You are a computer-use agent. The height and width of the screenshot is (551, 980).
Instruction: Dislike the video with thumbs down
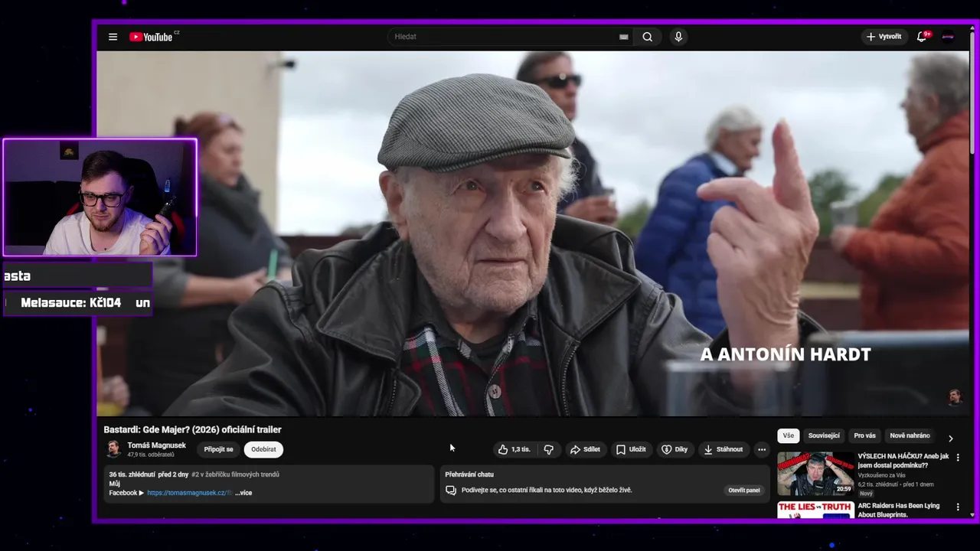[548, 449]
